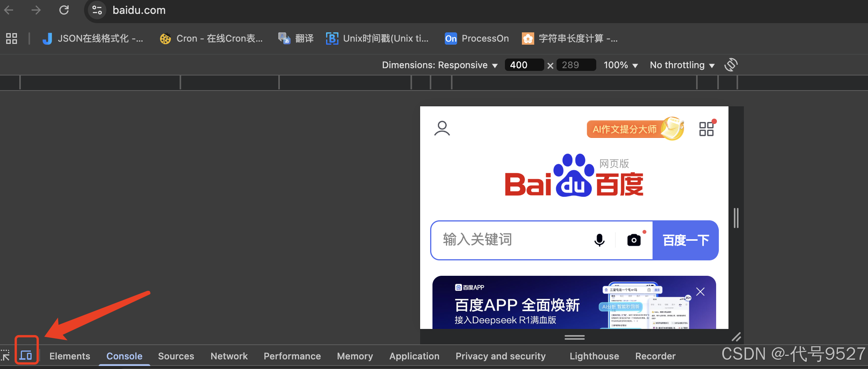868x369 pixels.
Task: Switch to the Sources tab
Action: tap(176, 356)
